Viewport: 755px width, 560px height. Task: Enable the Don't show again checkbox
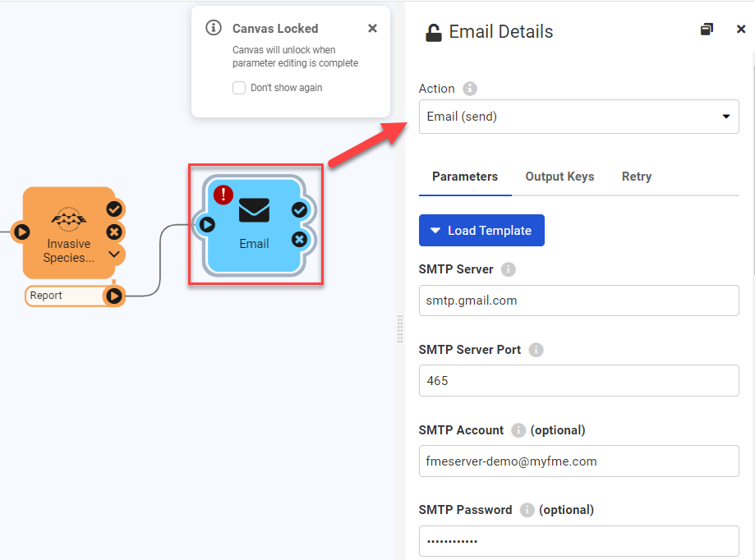[238, 88]
